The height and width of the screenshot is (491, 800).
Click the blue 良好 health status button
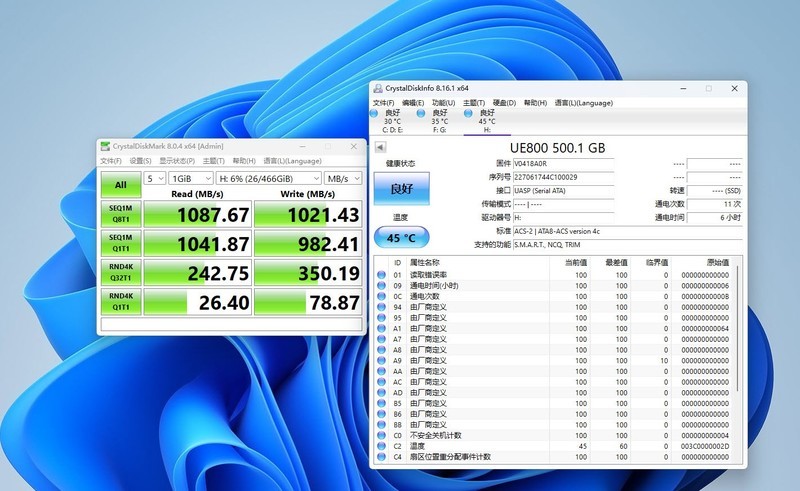pyautogui.click(x=401, y=187)
